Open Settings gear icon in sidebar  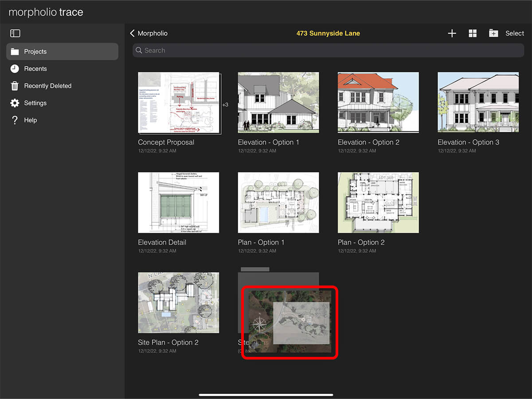(15, 103)
